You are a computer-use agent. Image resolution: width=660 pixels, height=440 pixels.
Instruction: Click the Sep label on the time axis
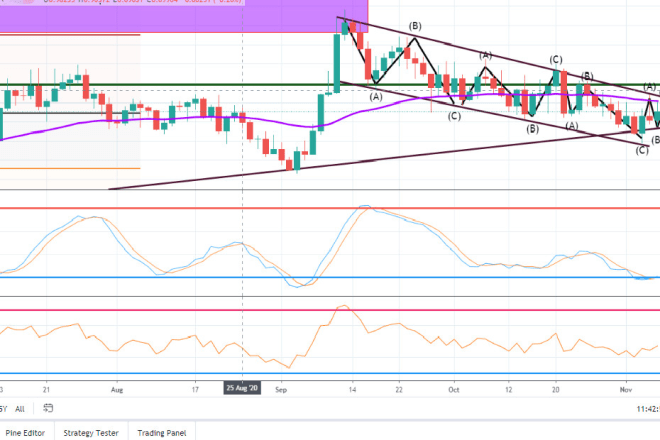coord(281,389)
